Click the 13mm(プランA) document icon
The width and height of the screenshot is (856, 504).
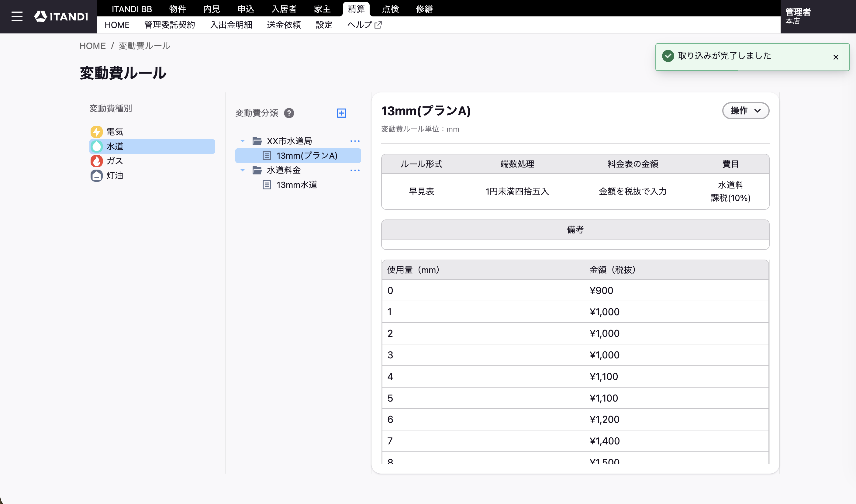tap(267, 156)
